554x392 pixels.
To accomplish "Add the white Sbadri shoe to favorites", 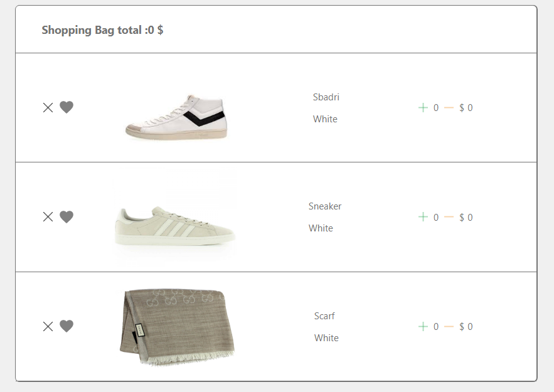I will (x=67, y=107).
